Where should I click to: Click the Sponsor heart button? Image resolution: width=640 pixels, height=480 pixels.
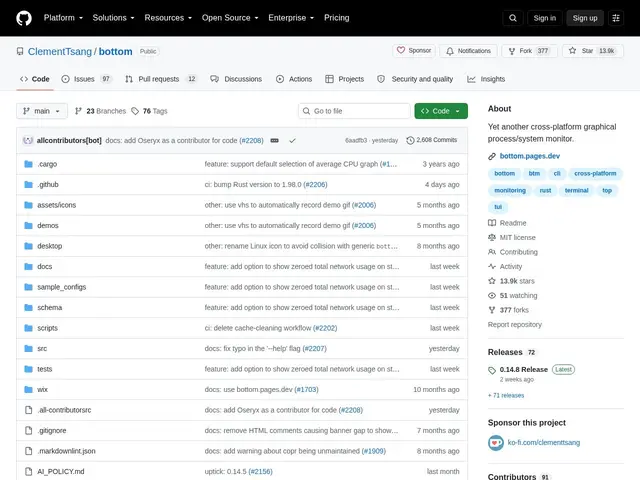(x=414, y=51)
